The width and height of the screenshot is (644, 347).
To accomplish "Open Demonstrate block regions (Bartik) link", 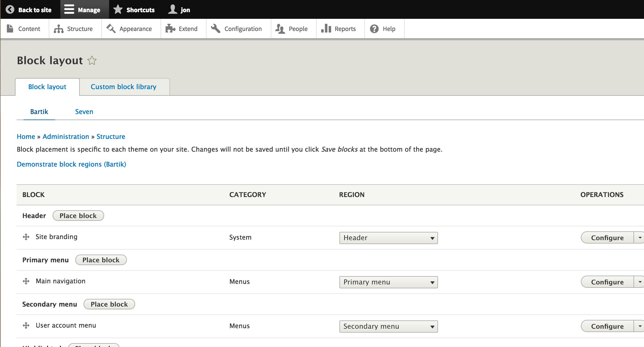I will click(x=71, y=164).
